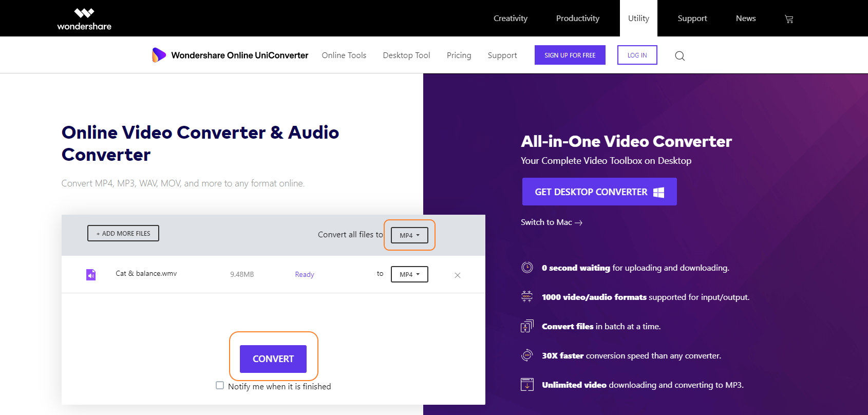Remove Cat & balance.wmv with the X
The height and width of the screenshot is (415, 868).
pos(458,275)
